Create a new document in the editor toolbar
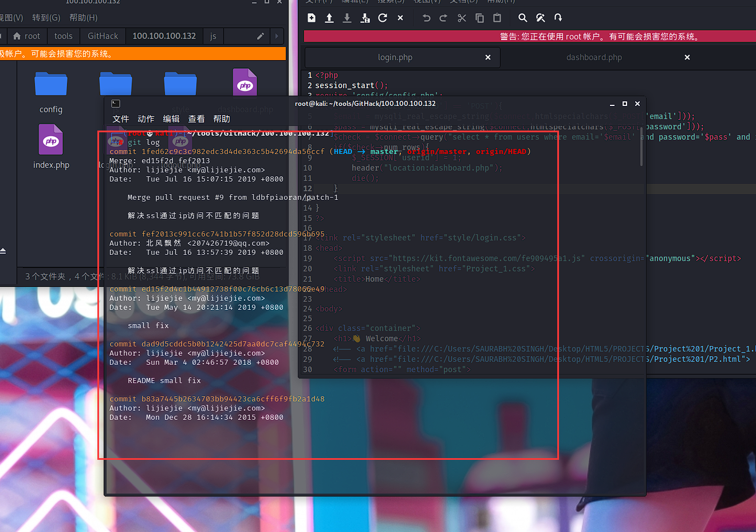The height and width of the screenshot is (532, 756). coord(312,18)
